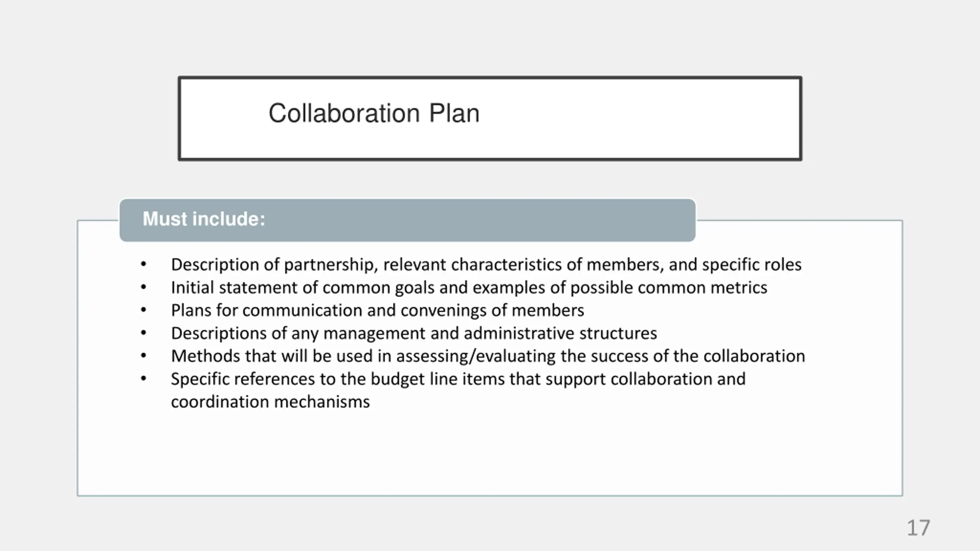Click the slide number 17
This screenshot has width=980, height=551.
coord(918,528)
